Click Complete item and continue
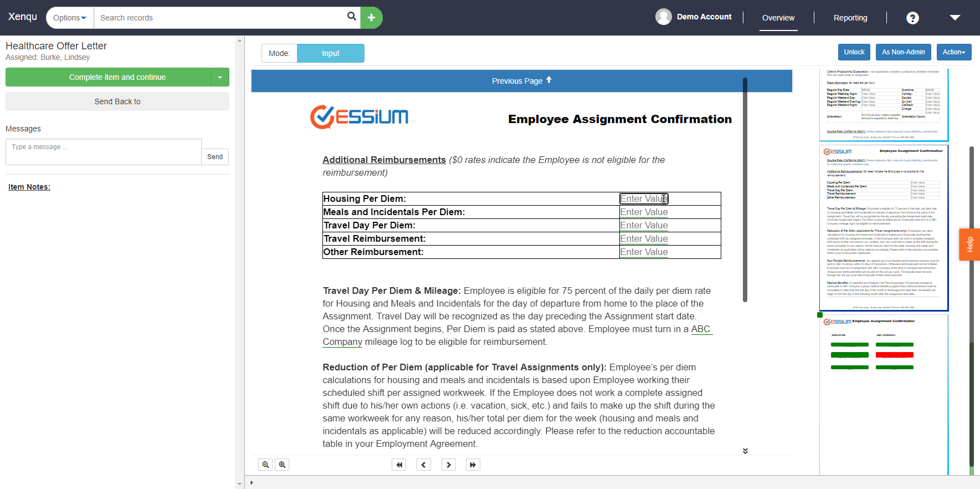Image resolution: width=980 pixels, height=489 pixels. [x=109, y=77]
